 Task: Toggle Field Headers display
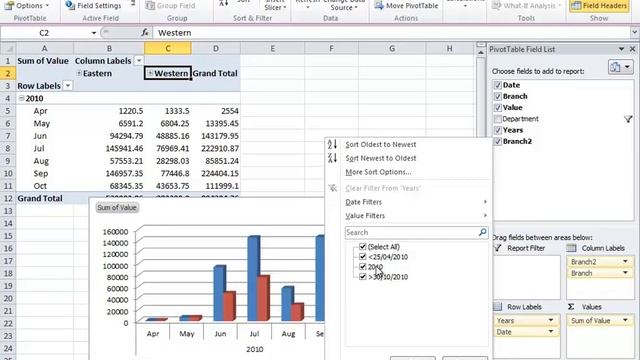click(599, 6)
